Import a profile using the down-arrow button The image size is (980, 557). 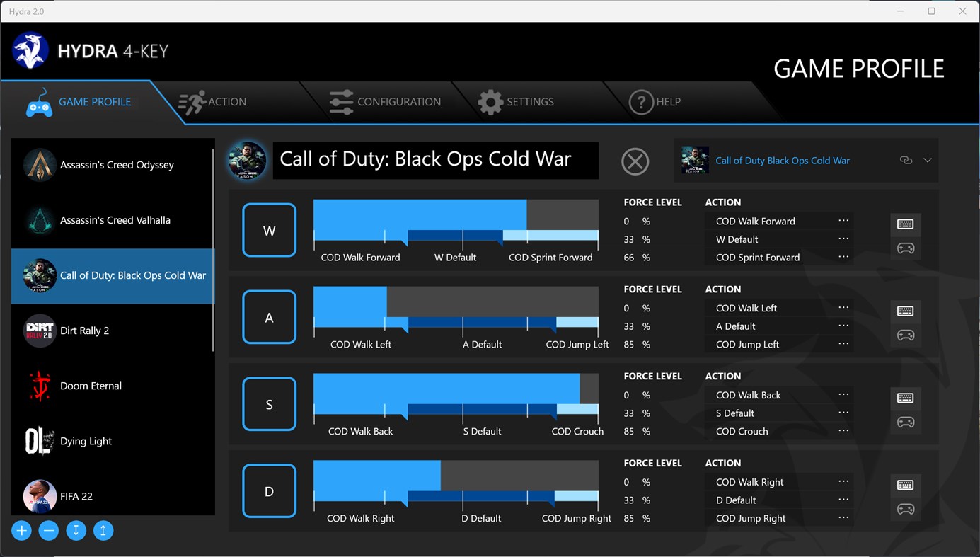[76, 530]
